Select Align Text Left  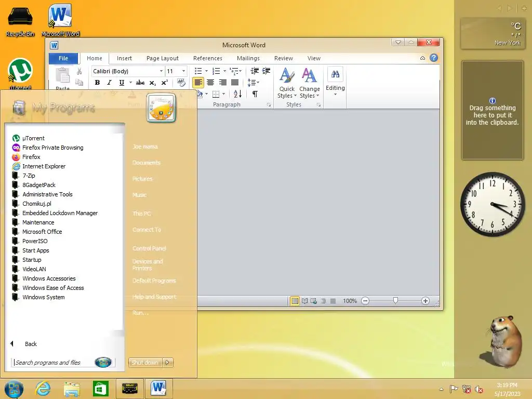[198, 83]
